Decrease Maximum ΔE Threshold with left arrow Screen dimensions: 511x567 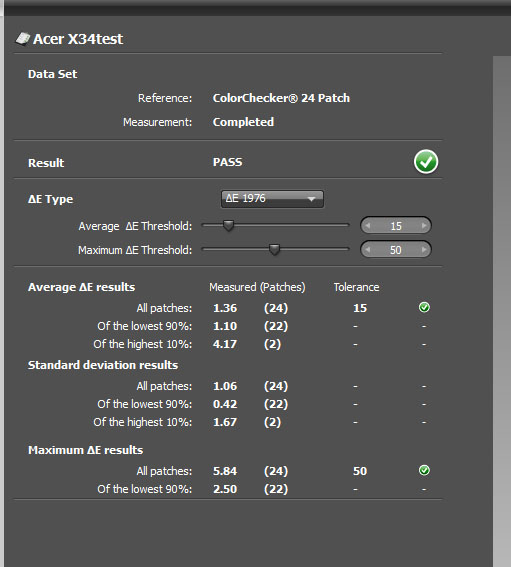[368, 250]
